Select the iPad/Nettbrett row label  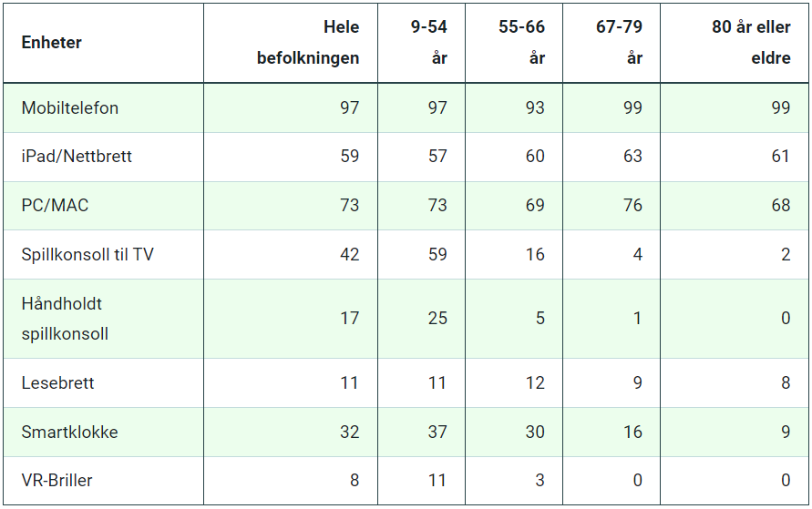pyautogui.click(x=77, y=157)
